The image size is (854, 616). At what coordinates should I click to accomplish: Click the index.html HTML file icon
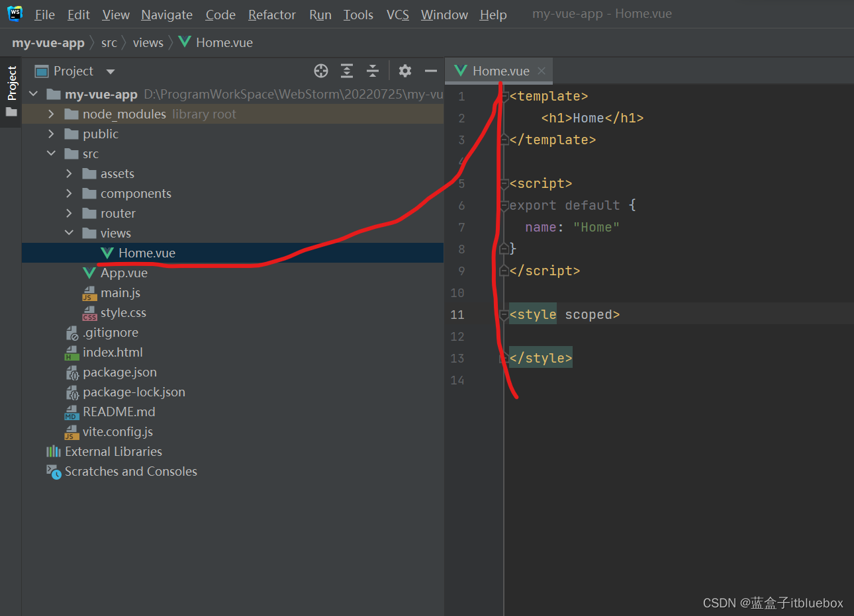[x=71, y=353]
